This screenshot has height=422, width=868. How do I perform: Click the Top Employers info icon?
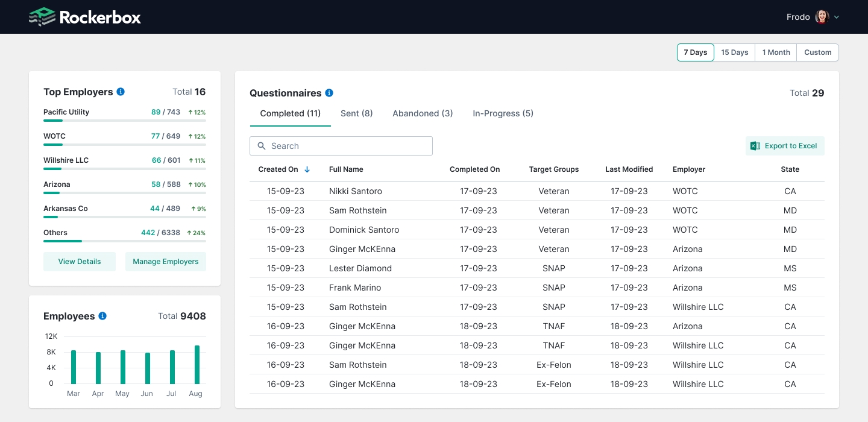pyautogui.click(x=121, y=92)
